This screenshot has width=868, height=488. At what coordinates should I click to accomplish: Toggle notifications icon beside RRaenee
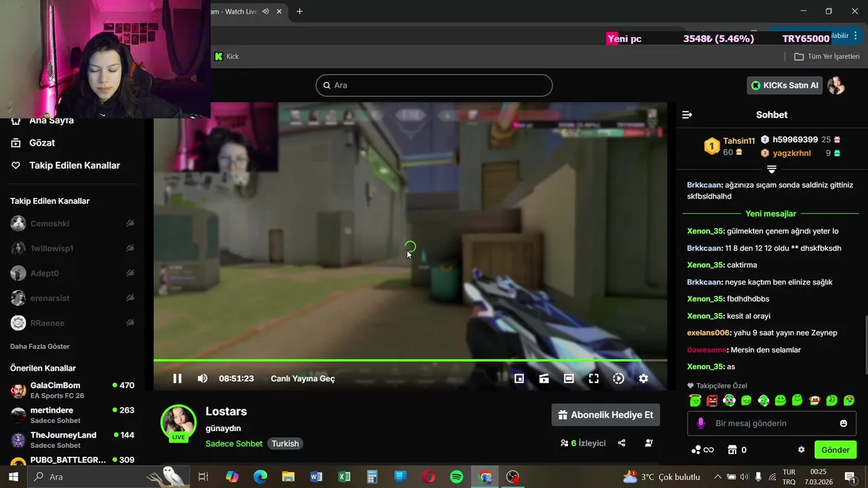[x=130, y=323]
